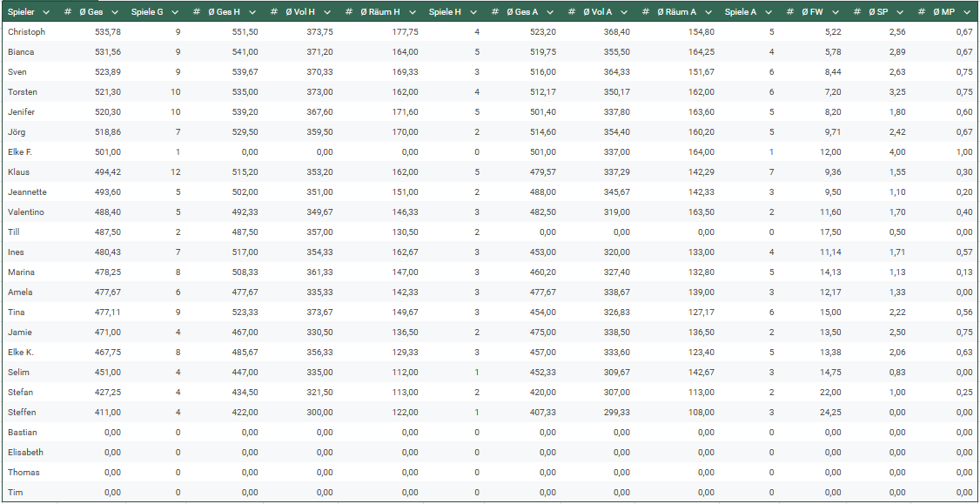Screen dimensions: 980x504
Task: Click the # icon beside Ø Ges
Action: pos(68,11)
